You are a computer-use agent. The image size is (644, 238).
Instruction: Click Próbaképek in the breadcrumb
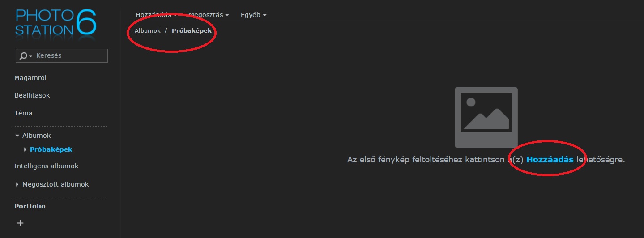(x=192, y=30)
